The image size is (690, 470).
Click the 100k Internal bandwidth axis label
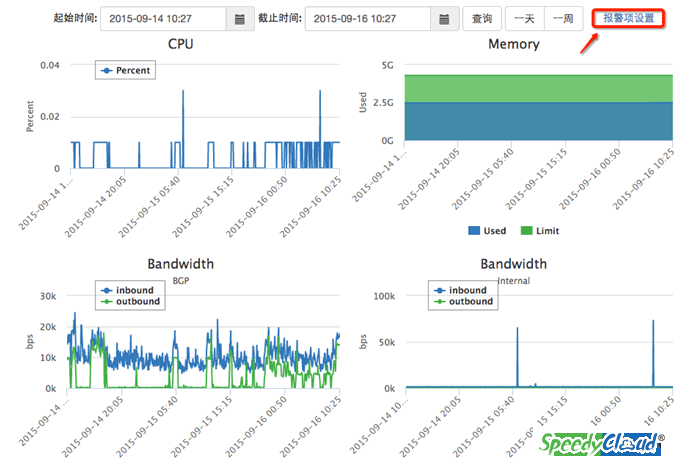pyautogui.click(x=384, y=296)
